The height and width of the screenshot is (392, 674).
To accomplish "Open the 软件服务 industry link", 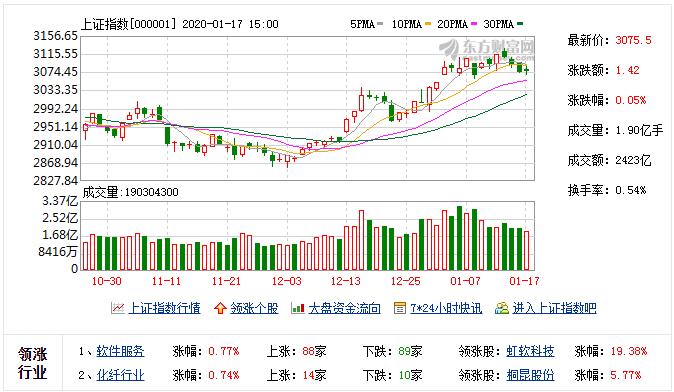I will (120, 351).
